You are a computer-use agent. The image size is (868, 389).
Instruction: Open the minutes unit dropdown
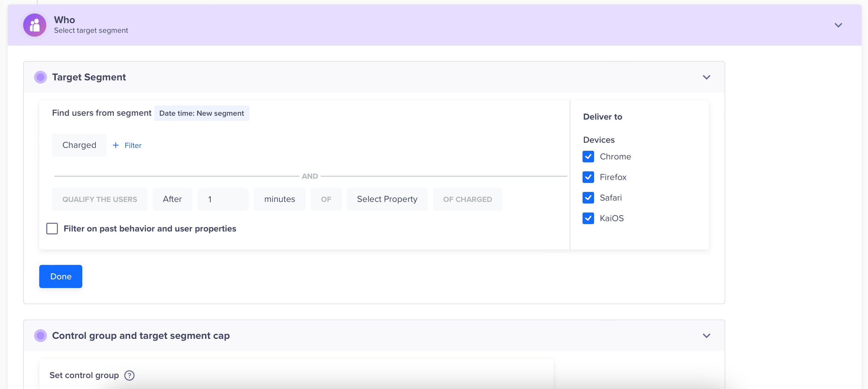click(279, 199)
